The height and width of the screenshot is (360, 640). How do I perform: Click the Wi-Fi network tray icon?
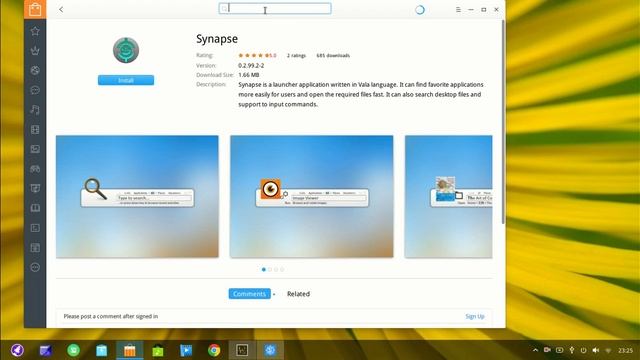(608, 350)
